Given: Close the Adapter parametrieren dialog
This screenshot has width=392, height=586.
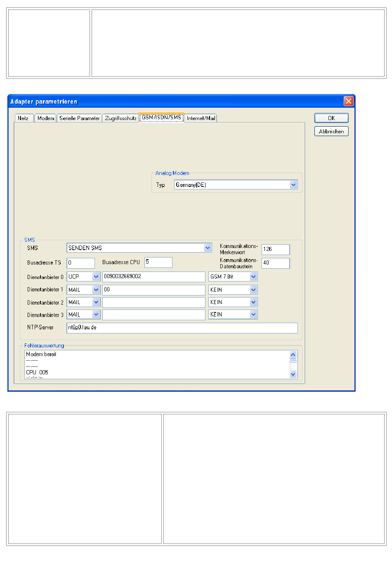Looking at the screenshot, I should 348,101.
